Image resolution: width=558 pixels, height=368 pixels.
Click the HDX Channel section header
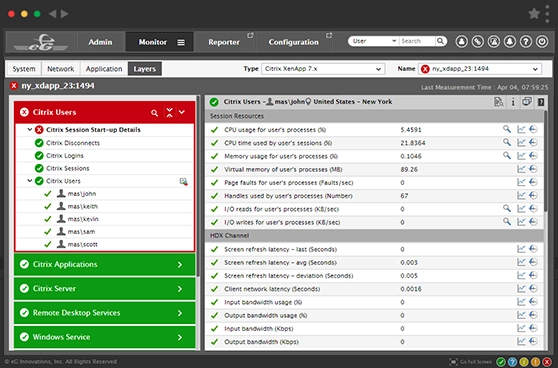coord(374,236)
